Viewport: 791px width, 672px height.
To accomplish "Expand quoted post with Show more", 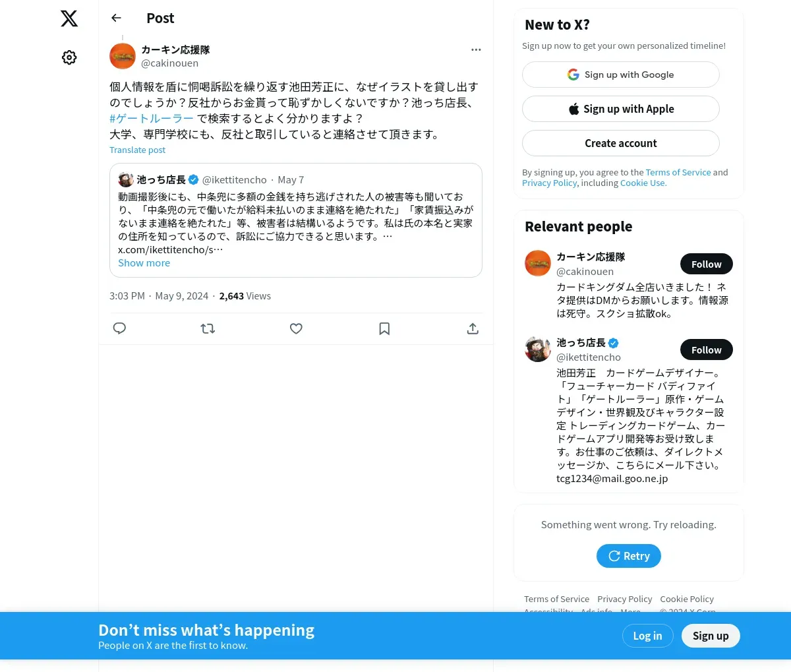I will point(144,262).
